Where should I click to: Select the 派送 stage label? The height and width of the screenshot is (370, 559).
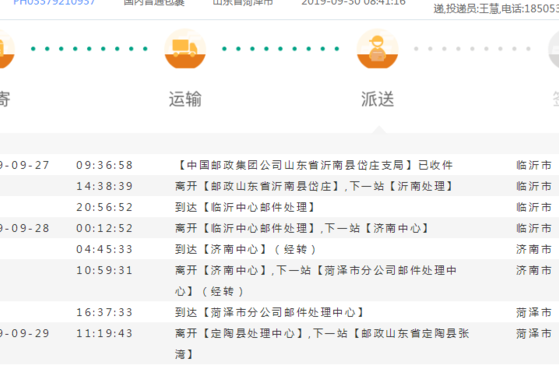(378, 99)
